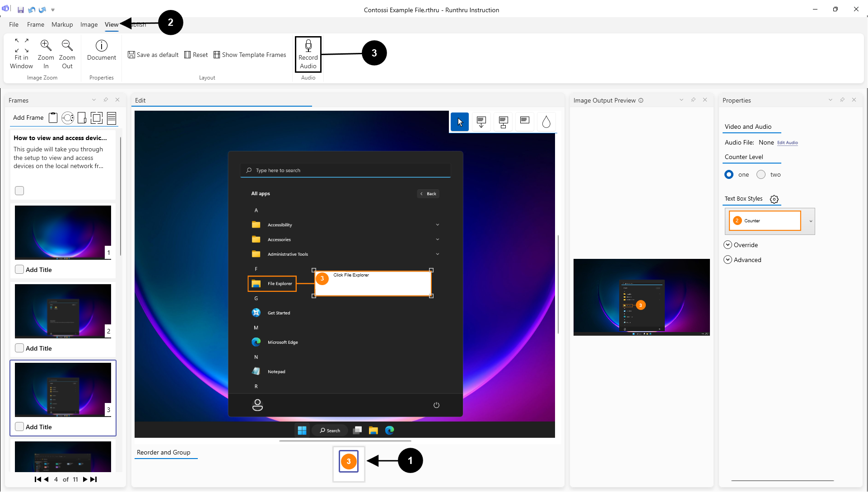This screenshot has width=868, height=492.
Task: Expand the Override section
Action: (728, 245)
